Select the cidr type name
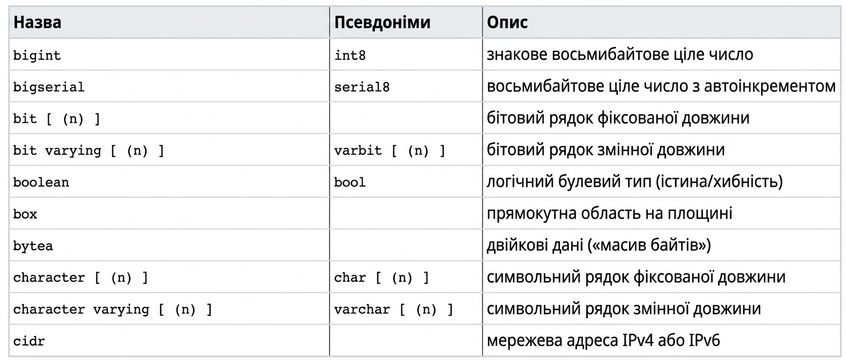846x360 pixels. pos(29,341)
